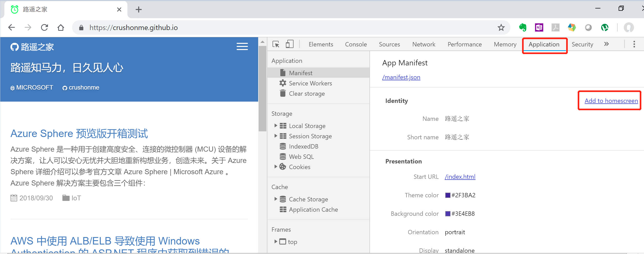Activate the DevTools inspect element tool
The width and height of the screenshot is (644, 254).
276,44
